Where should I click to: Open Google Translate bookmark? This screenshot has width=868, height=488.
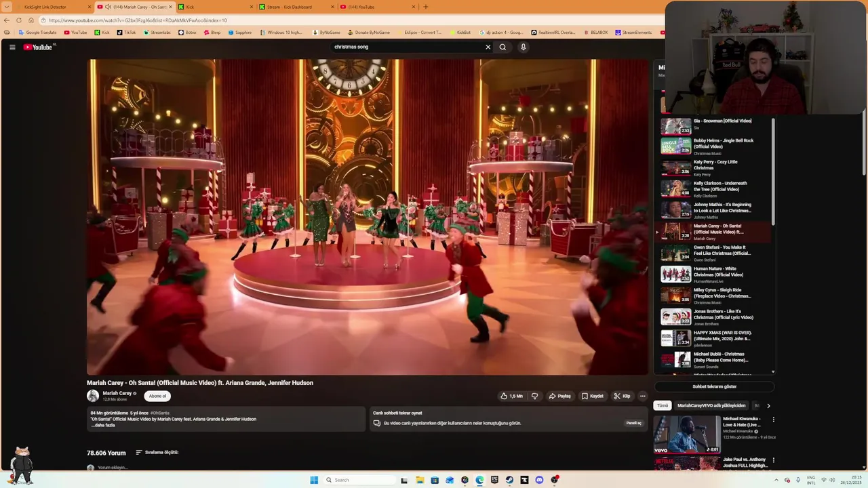[37, 33]
